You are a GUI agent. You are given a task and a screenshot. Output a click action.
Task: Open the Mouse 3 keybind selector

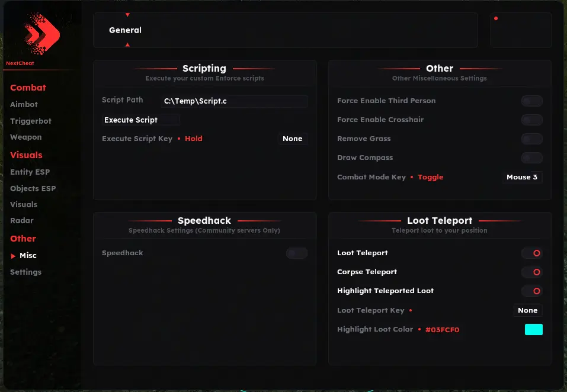522,177
